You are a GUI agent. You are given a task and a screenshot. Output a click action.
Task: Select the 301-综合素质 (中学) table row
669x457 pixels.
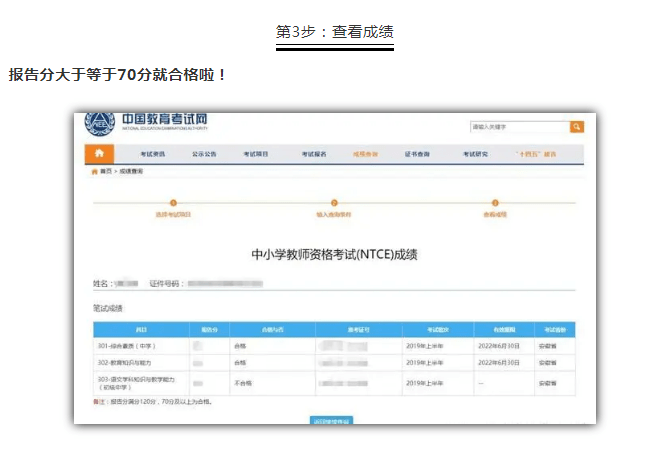(x=334, y=346)
